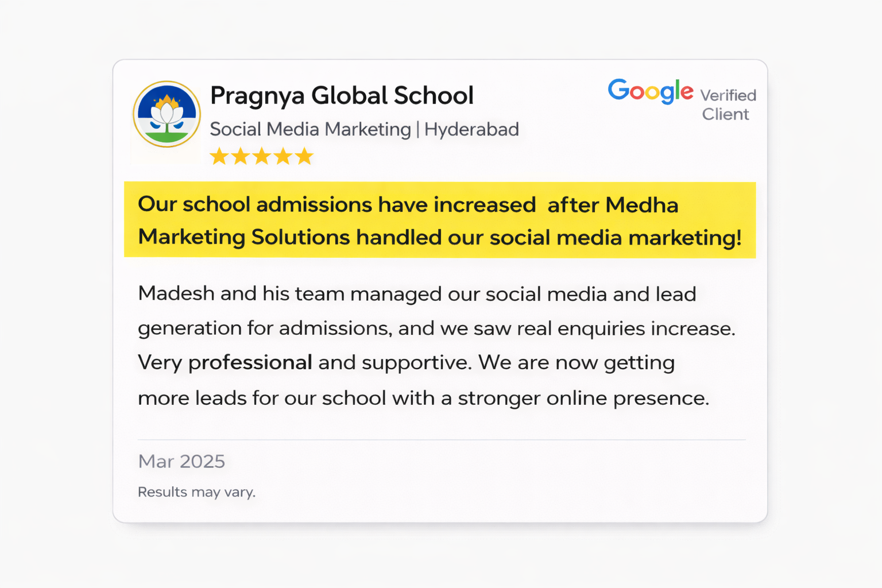
Task: Click the third rating star
Action: coord(262,156)
